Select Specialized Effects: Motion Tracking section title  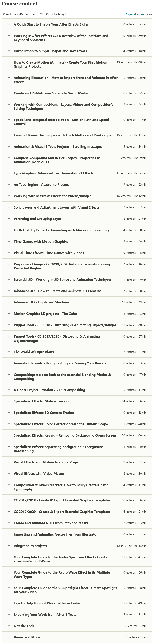pos(42,401)
